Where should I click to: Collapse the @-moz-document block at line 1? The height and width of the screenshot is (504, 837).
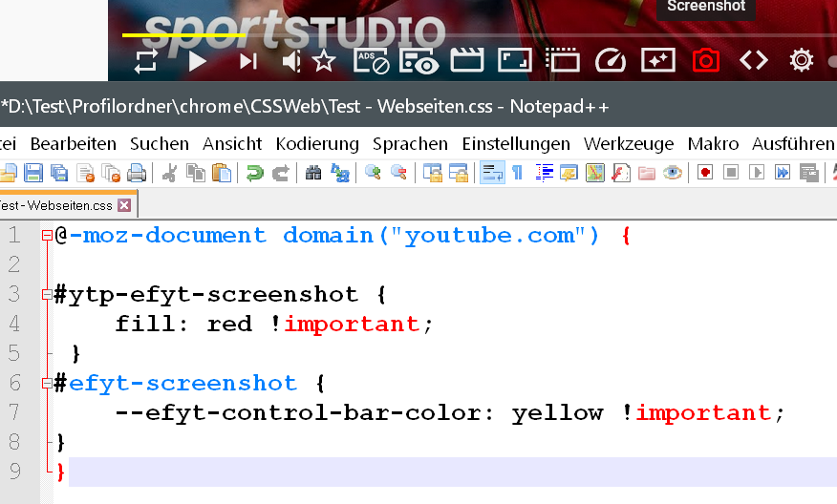click(x=47, y=235)
